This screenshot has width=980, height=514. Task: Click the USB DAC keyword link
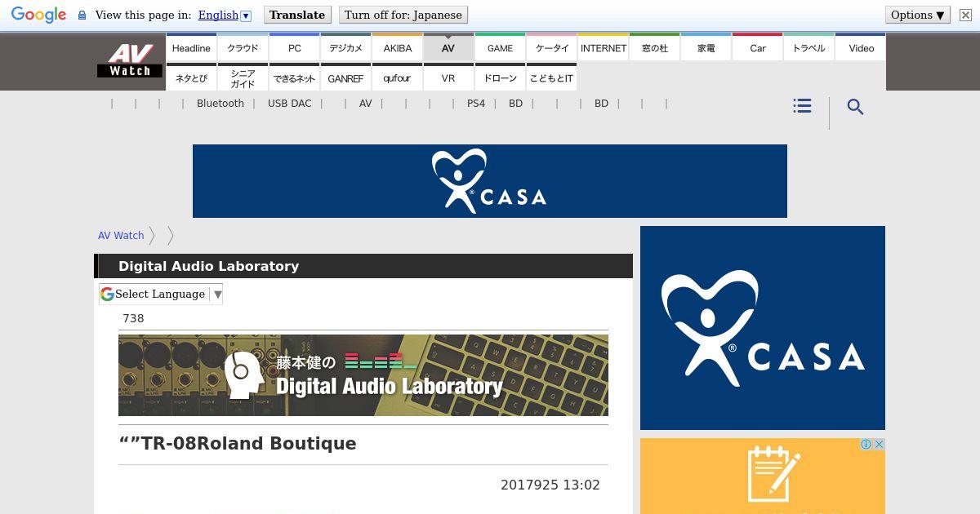tap(290, 104)
